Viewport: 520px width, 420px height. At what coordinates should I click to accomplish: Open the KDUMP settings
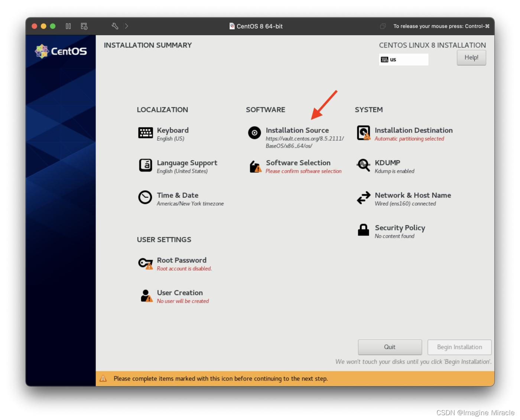(387, 163)
